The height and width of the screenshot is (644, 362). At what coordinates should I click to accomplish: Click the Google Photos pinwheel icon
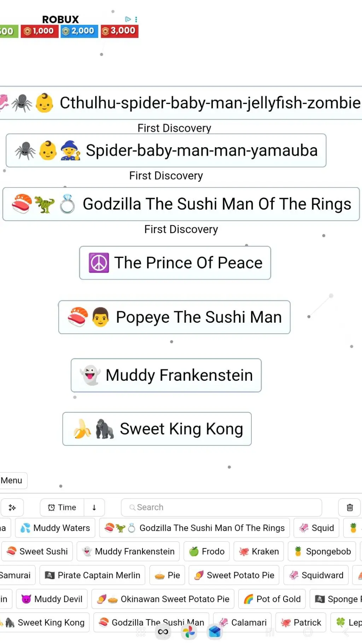pyautogui.click(x=189, y=632)
